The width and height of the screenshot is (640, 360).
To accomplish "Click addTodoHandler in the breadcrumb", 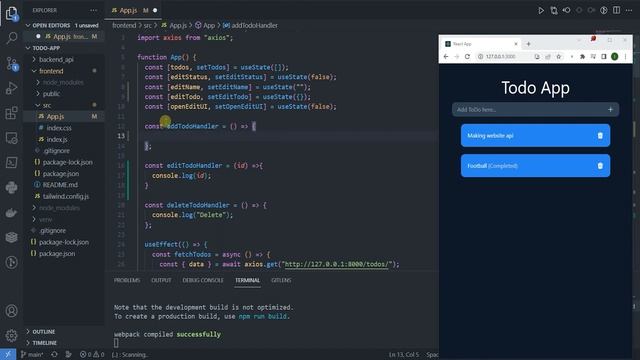I will tap(254, 25).
